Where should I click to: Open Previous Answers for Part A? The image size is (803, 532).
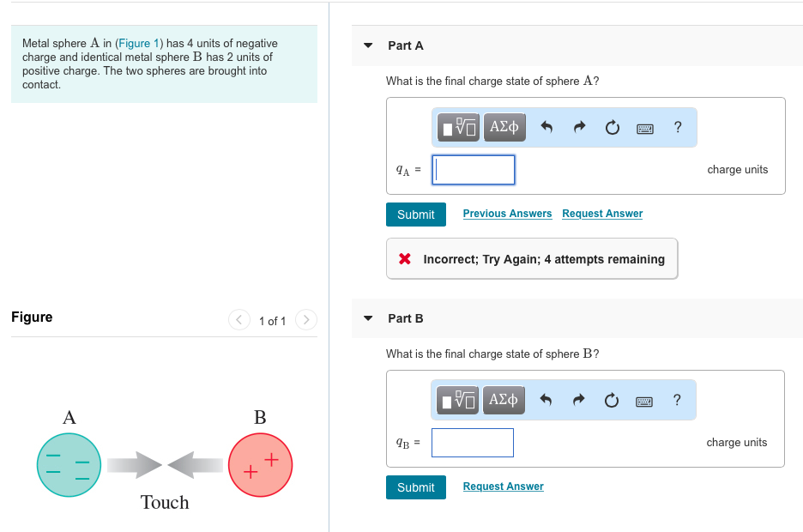pos(507,214)
